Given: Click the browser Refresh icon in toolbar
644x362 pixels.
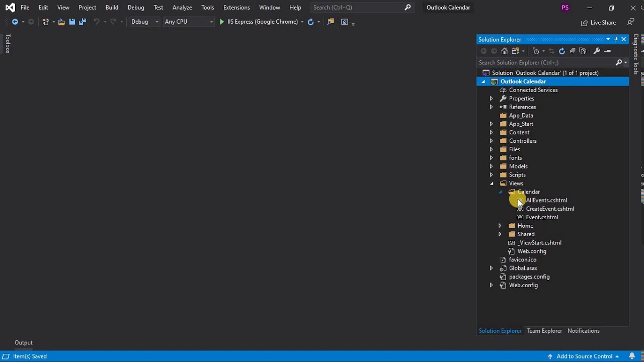Looking at the screenshot, I should pyautogui.click(x=310, y=22).
